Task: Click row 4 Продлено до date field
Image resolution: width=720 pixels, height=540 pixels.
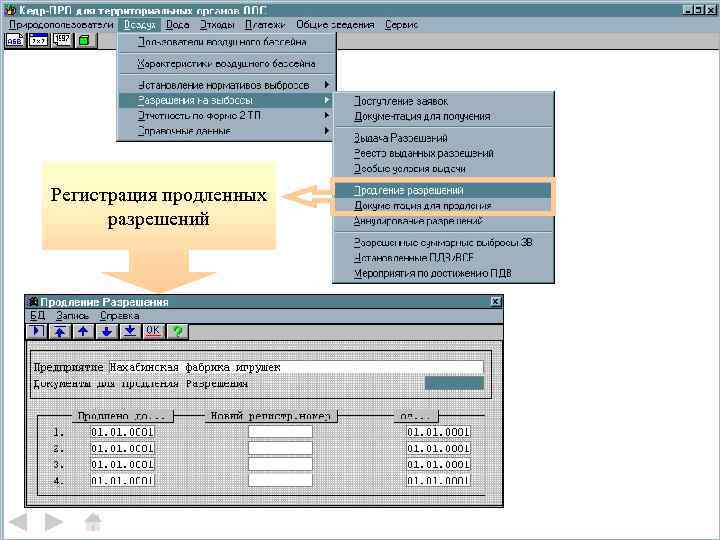Action: [x=122, y=481]
